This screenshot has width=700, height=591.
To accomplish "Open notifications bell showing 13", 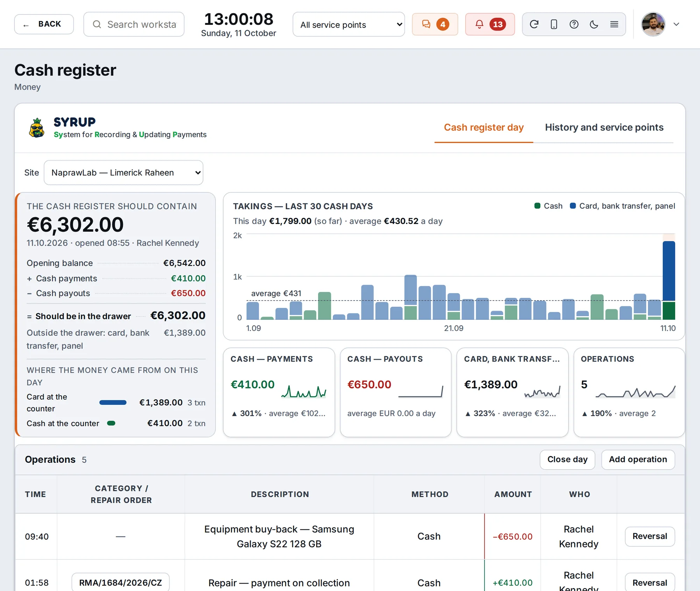I will [490, 24].
